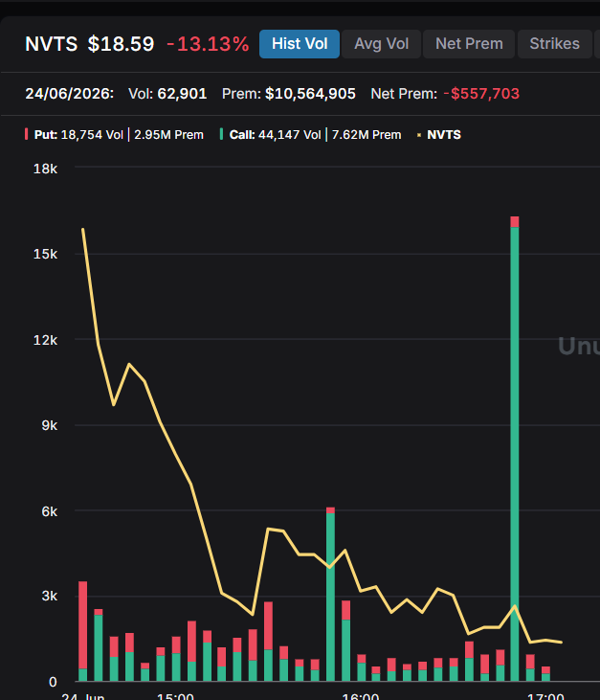The width and height of the screenshot is (600, 700).
Task: Click the Net Prem -$557,703 value
Action: (x=445, y=94)
